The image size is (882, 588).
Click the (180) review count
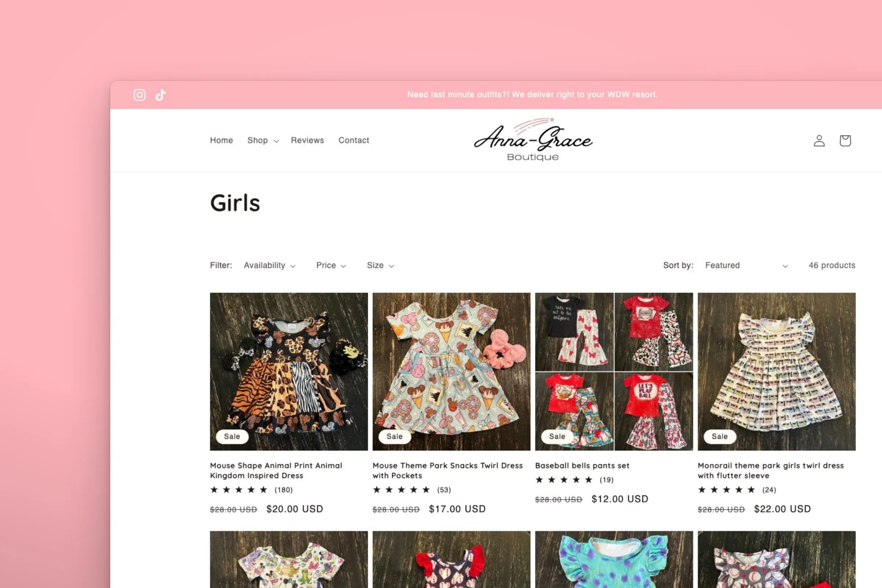283,490
